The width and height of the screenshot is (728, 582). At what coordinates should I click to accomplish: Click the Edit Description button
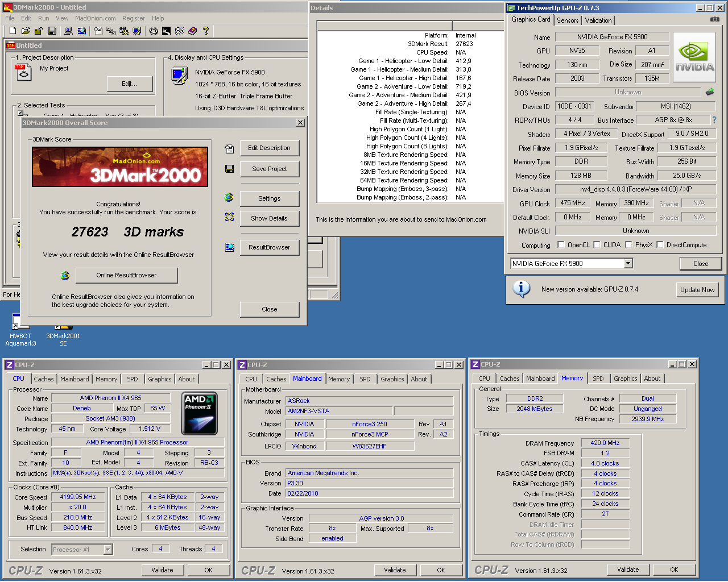pyautogui.click(x=270, y=148)
